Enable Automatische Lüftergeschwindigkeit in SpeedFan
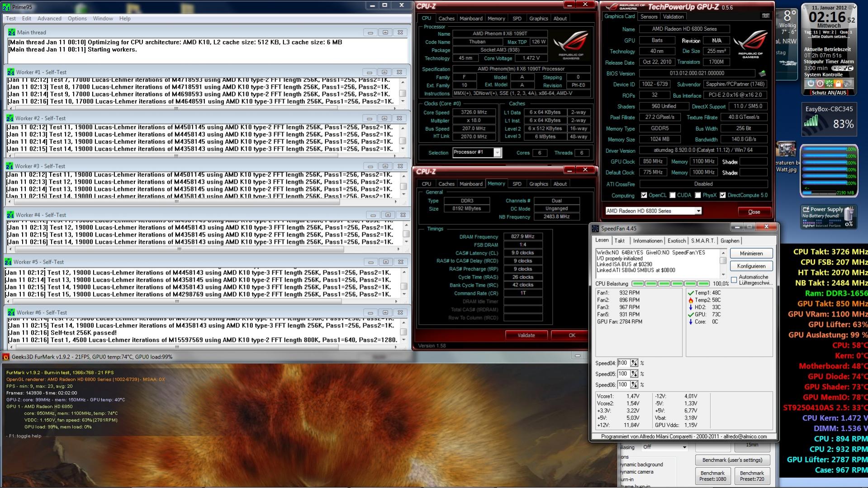This screenshot has width=868, height=488. click(x=734, y=280)
